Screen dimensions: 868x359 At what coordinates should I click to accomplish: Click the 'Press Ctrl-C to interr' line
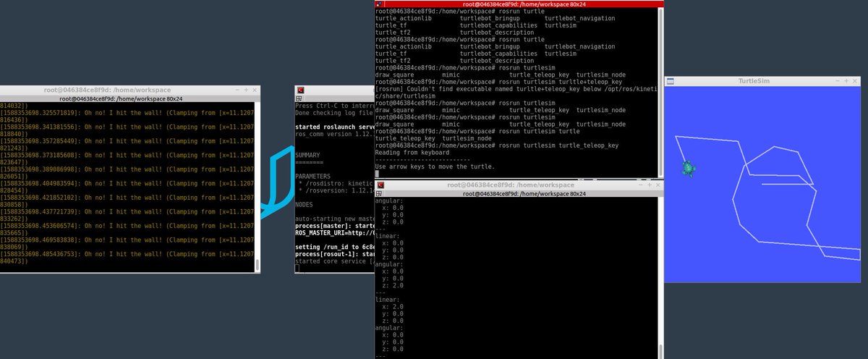pos(334,106)
